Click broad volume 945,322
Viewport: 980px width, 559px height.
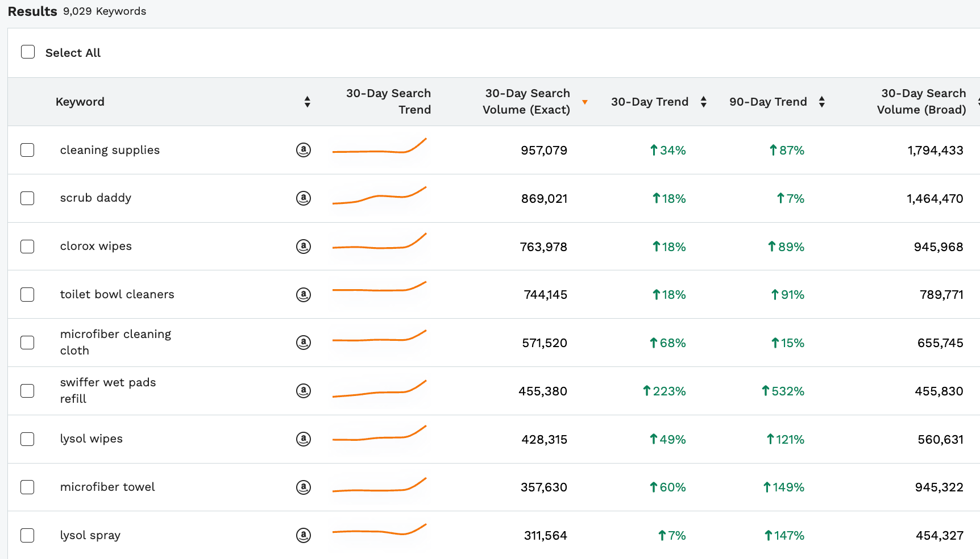click(x=939, y=487)
